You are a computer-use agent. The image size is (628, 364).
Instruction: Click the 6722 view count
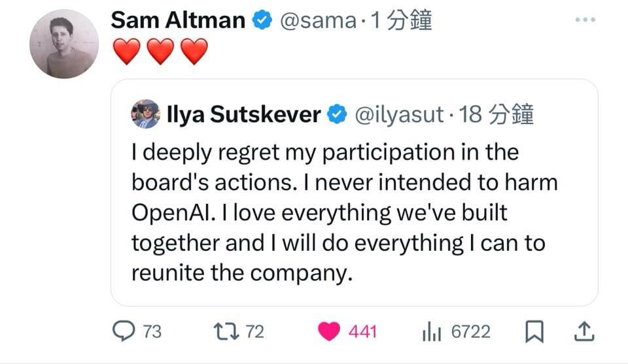pos(470,332)
